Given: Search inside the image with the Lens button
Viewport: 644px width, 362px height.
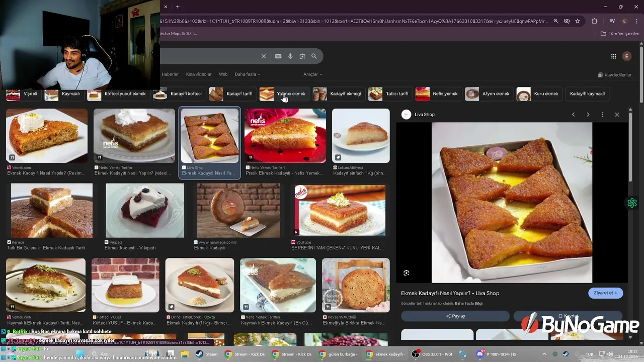Looking at the screenshot, I should coord(407,273).
